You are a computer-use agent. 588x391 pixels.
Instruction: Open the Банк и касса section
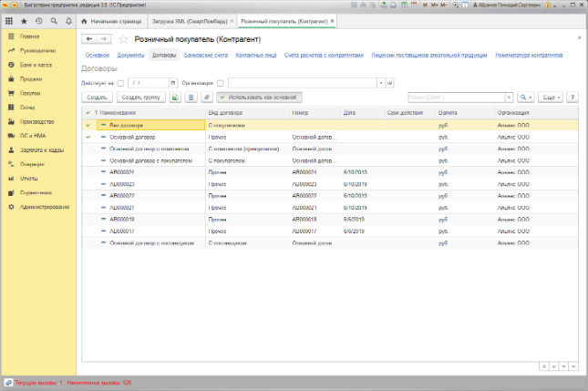pyautogui.click(x=36, y=65)
